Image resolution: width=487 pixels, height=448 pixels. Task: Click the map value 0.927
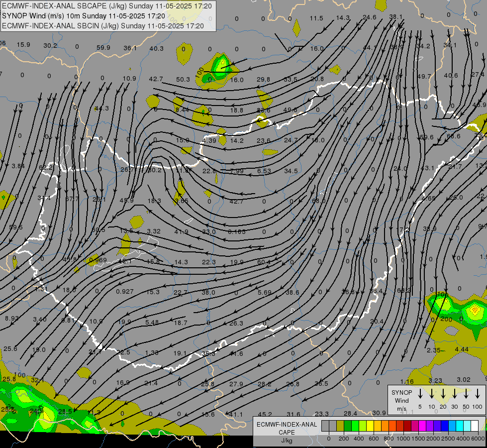[124, 292]
